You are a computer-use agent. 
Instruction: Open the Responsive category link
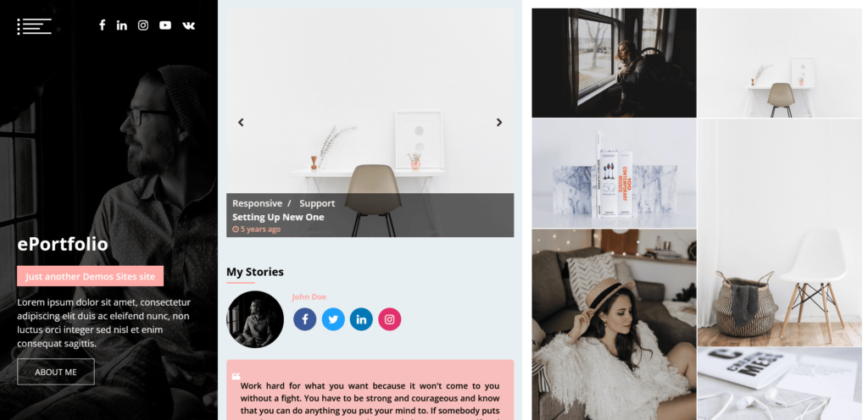[x=257, y=203]
